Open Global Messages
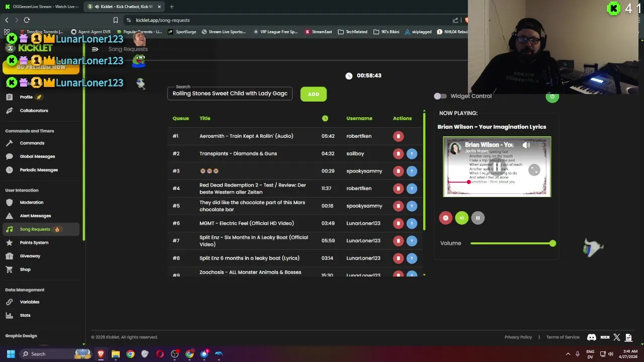The width and height of the screenshot is (644, 362). tap(37, 156)
